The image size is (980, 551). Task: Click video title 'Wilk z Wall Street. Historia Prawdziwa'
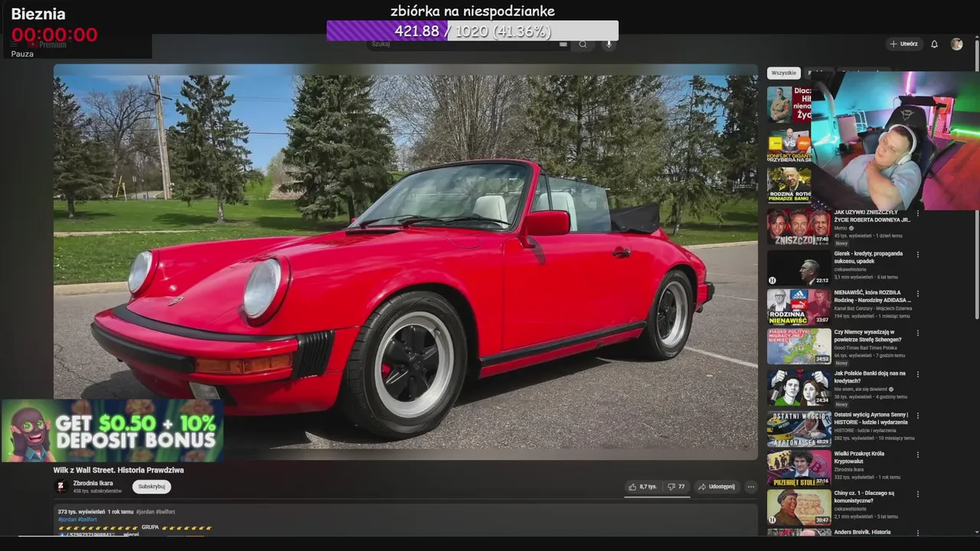coord(119,470)
